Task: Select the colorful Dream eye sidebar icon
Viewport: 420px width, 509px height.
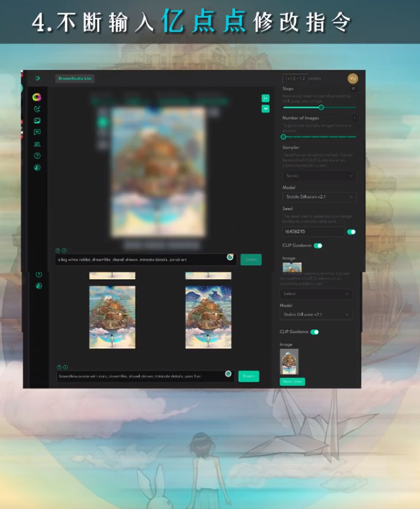Action: (37, 97)
